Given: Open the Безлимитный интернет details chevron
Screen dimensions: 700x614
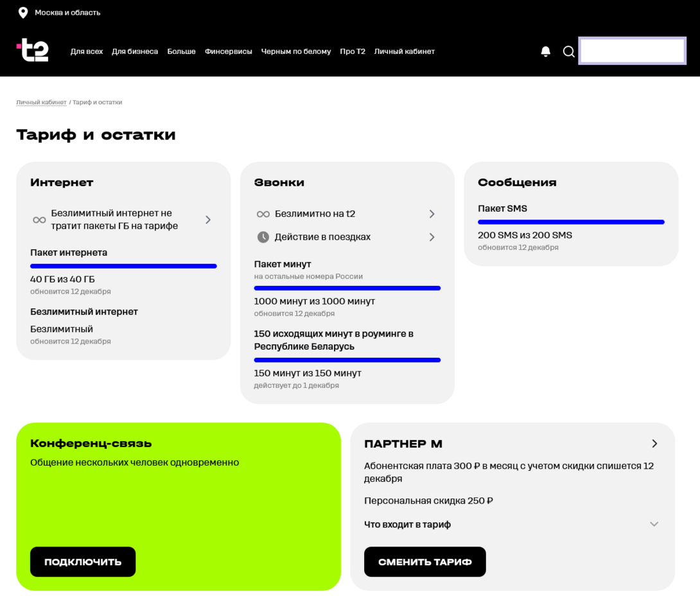Looking at the screenshot, I should (x=208, y=220).
